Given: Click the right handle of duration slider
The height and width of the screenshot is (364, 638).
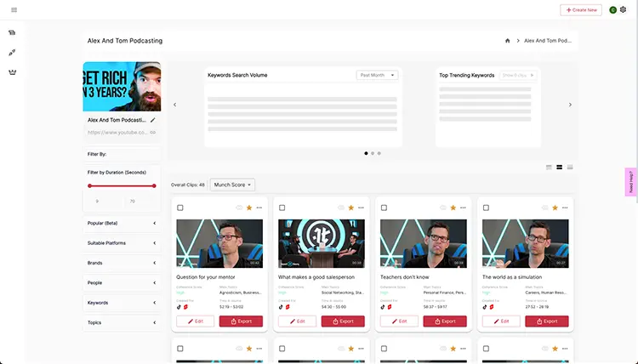Looking at the screenshot, I should coord(154,185).
